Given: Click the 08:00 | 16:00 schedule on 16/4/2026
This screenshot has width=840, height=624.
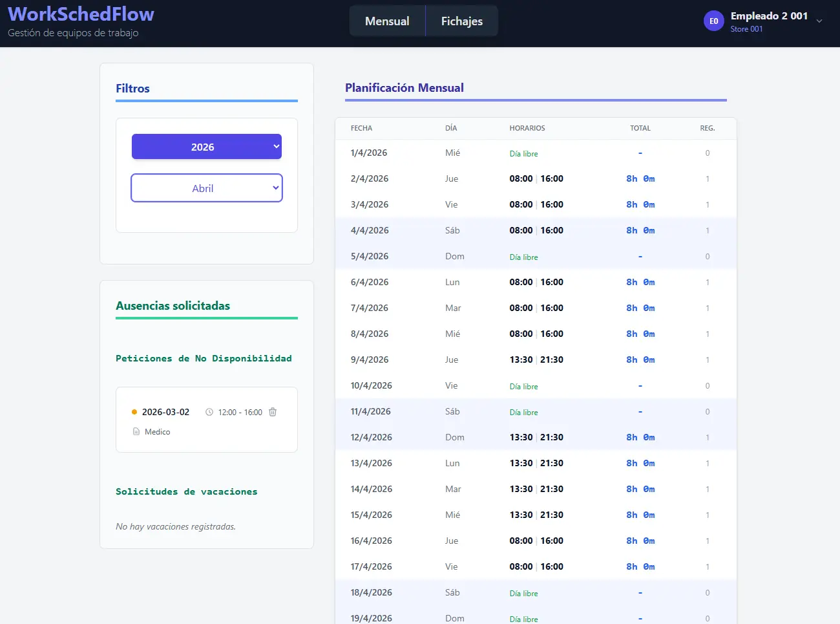Looking at the screenshot, I should pyautogui.click(x=536, y=541).
